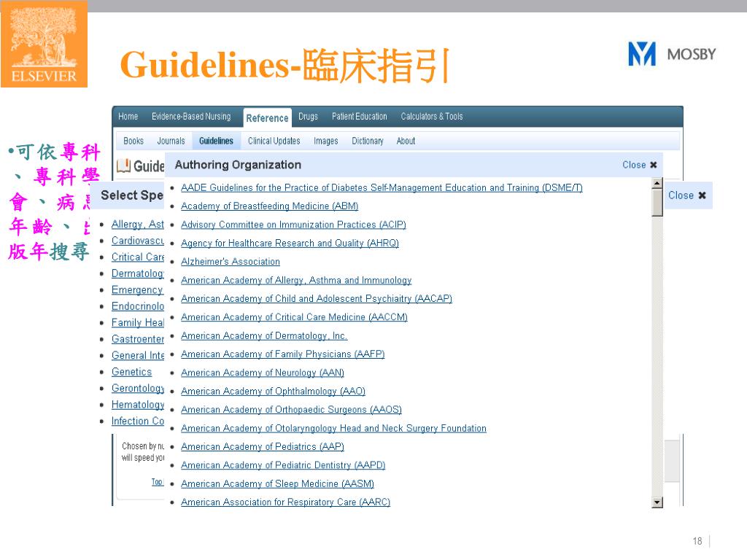Viewport: 747px width, 560px height.
Task: Select the Dermatology specialty link
Action: tap(138, 274)
